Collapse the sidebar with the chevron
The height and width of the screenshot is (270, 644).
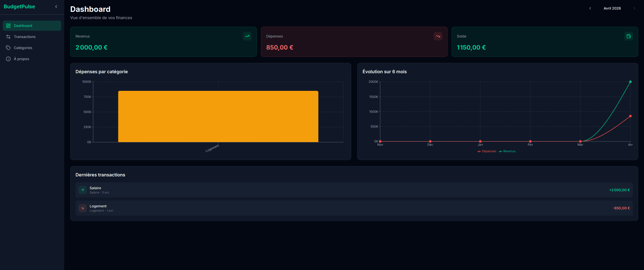tap(56, 7)
